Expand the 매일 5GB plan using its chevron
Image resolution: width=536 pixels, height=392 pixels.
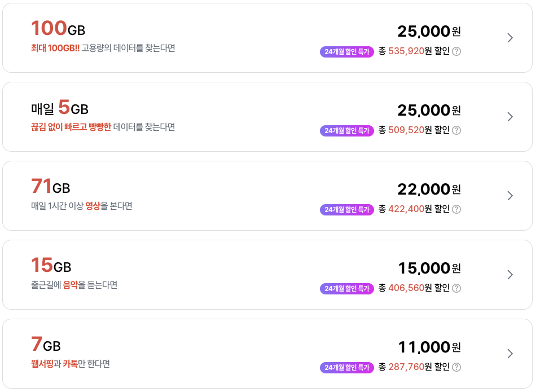pos(509,117)
